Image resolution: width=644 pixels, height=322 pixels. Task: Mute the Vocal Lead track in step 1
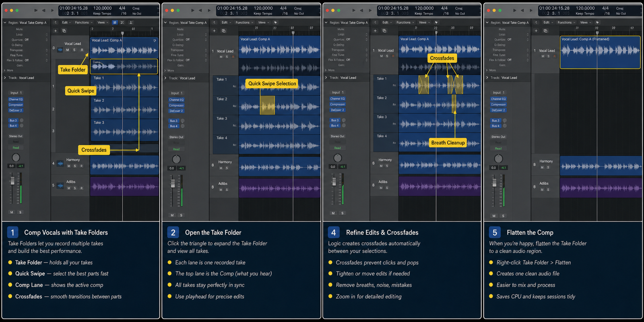pos(67,50)
